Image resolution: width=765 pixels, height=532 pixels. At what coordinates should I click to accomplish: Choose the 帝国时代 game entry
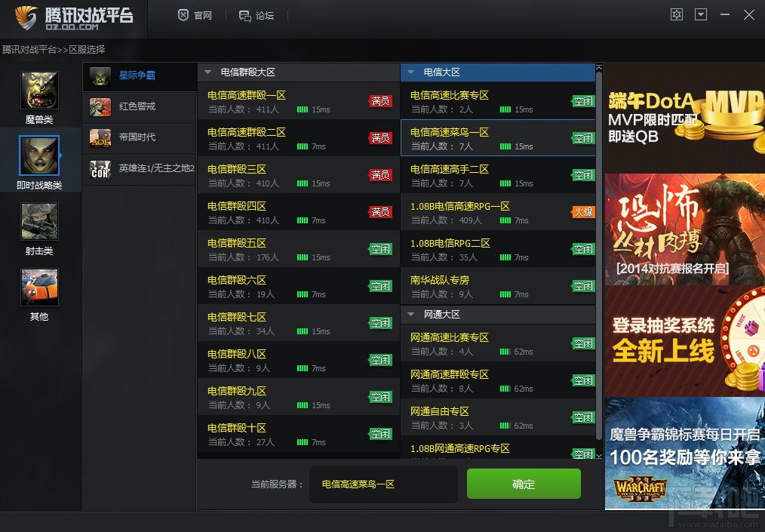tap(140, 137)
